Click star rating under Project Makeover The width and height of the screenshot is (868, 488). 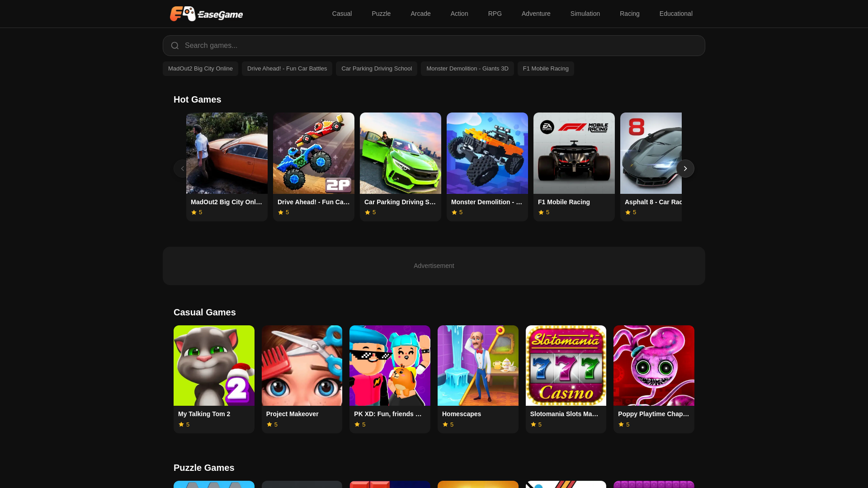coord(272,425)
